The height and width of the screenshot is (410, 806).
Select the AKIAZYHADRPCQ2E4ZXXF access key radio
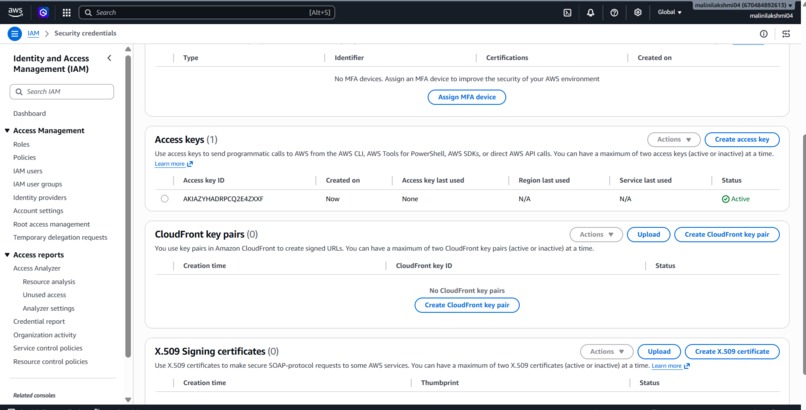pyautogui.click(x=164, y=199)
